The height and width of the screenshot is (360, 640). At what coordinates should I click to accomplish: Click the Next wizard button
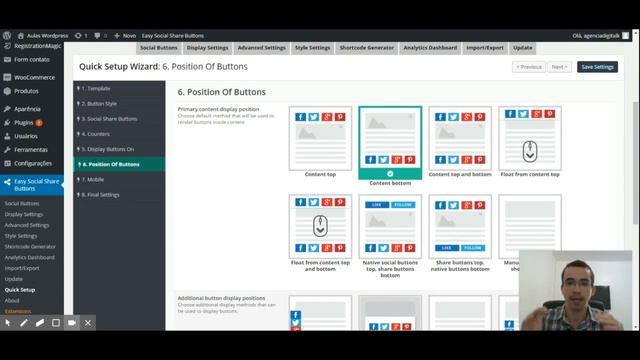coord(559,67)
